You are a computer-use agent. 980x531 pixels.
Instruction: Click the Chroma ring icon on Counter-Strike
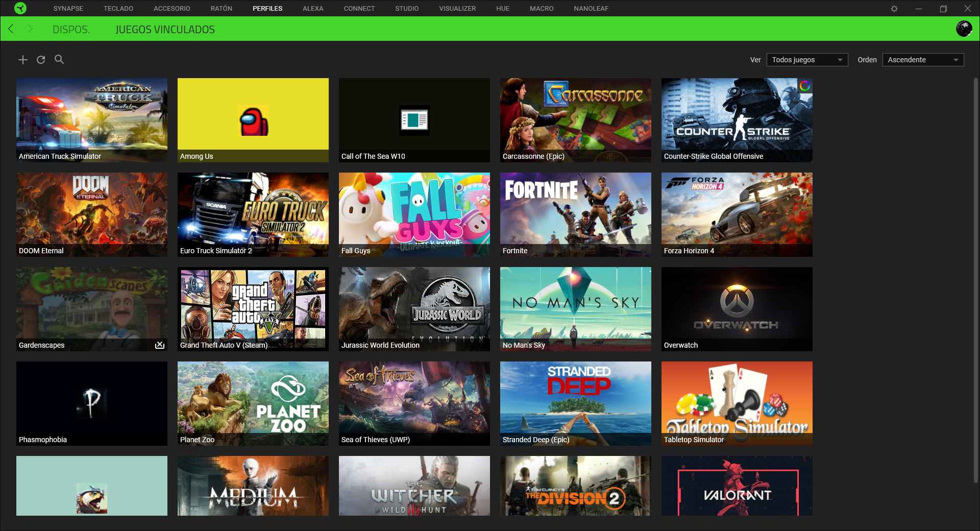coord(805,86)
